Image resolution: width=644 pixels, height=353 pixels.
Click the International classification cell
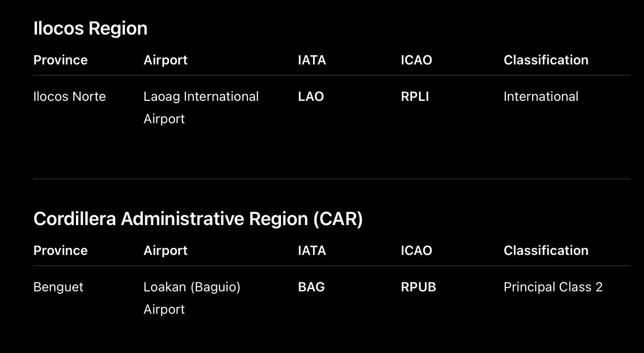pyautogui.click(x=541, y=97)
